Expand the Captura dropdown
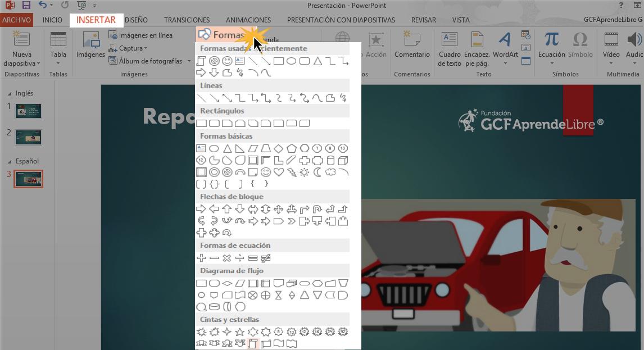This screenshot has width=644, height=350. click(x=146, y=48)
